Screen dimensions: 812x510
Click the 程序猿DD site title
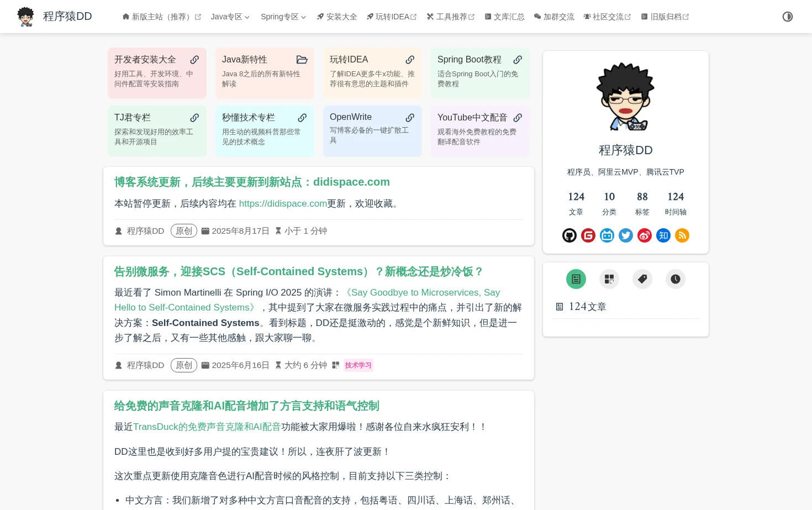click(x=67, y=17)
